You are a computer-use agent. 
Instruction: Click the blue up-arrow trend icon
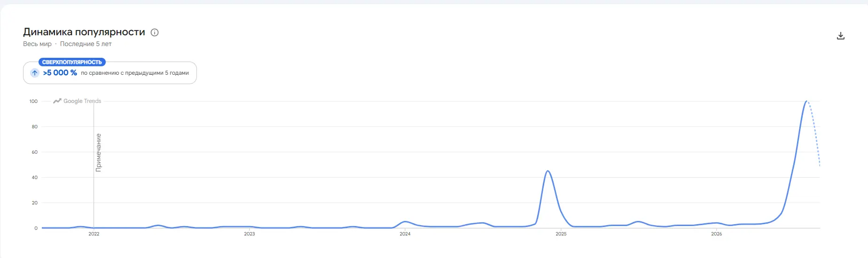coord(35,73)
